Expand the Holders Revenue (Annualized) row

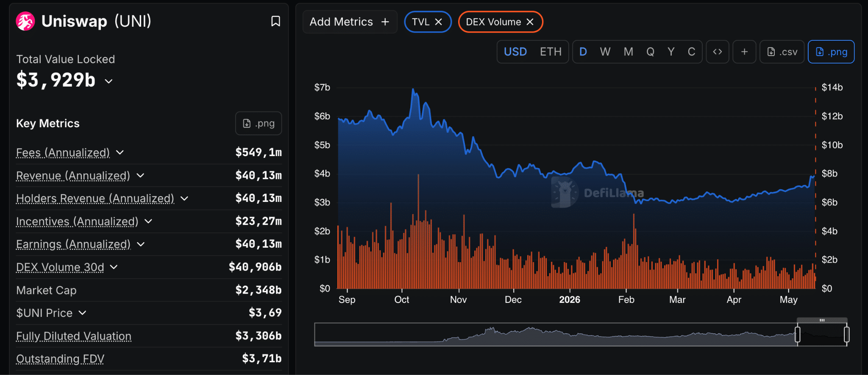(184, 198)
